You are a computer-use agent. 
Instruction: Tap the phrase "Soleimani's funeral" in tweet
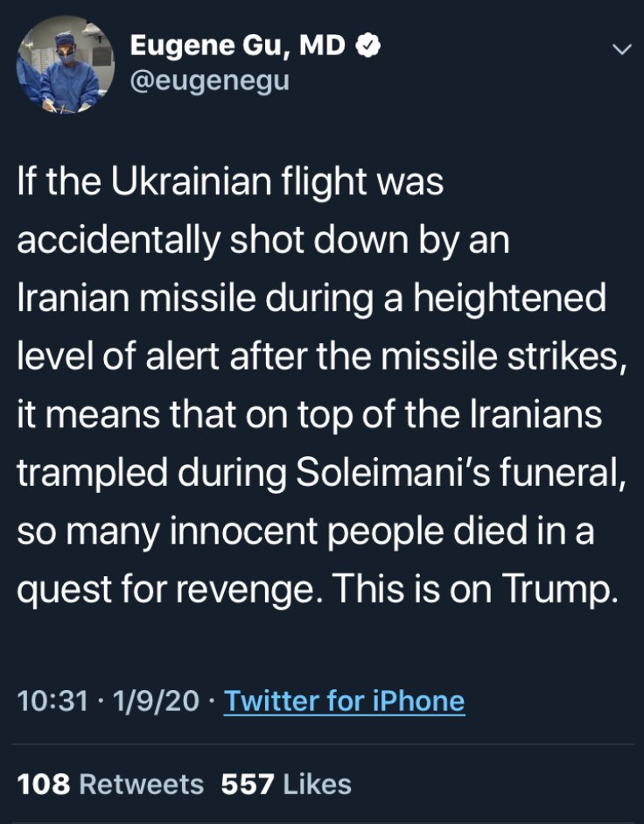460,471
